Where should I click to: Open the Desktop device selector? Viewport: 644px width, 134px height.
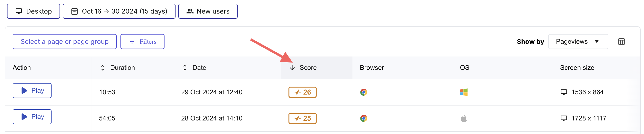34,11
